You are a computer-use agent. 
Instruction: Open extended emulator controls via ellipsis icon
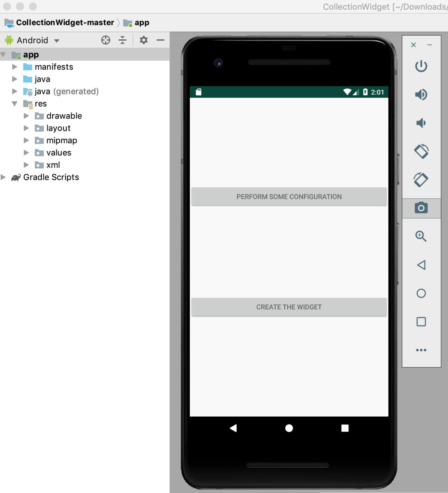[x=421, y=350]
